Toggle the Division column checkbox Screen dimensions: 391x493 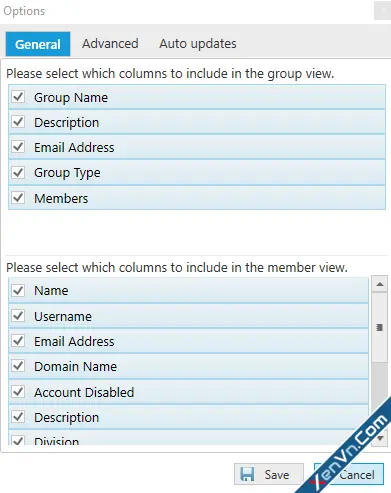point(18,440)
